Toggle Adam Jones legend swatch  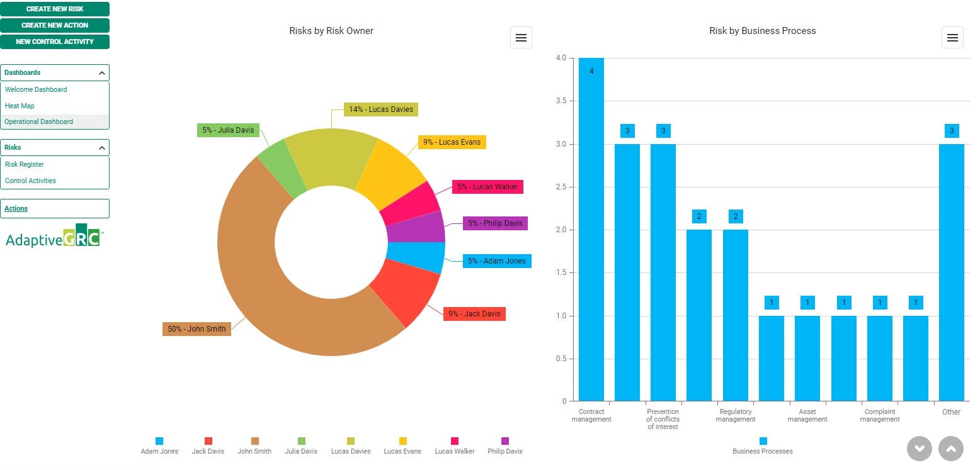tap(159, 441)
